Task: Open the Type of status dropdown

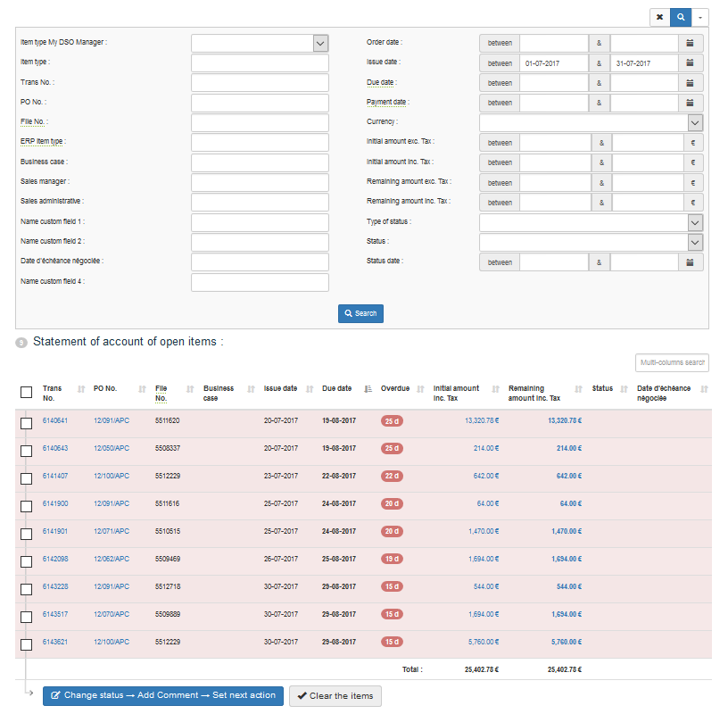Action: [x=695, y=222]
